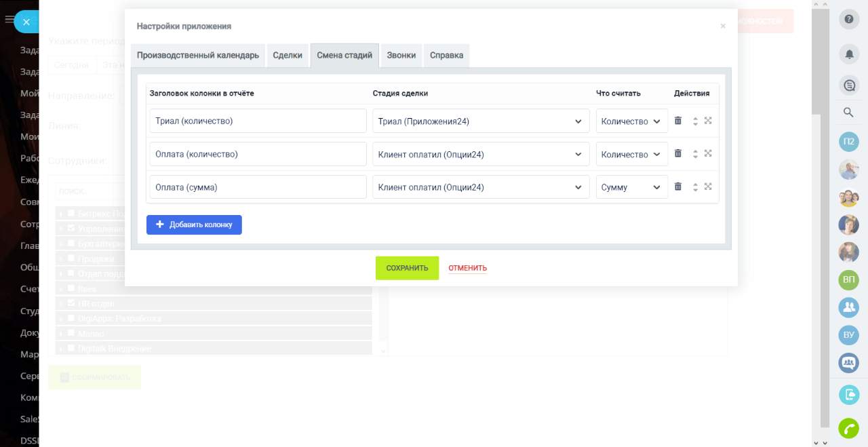
Task: Switch to the Производственный календарь tab
Action: (197, 56)
